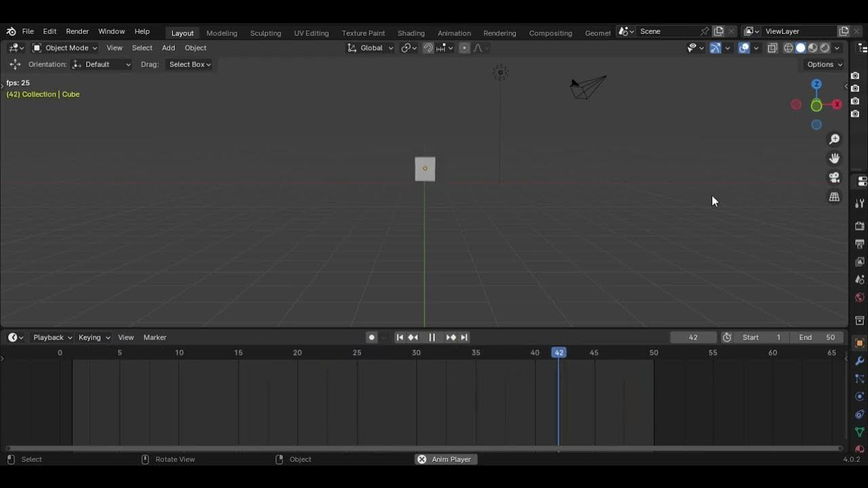Toggle the camera view icon

(834, 178)
